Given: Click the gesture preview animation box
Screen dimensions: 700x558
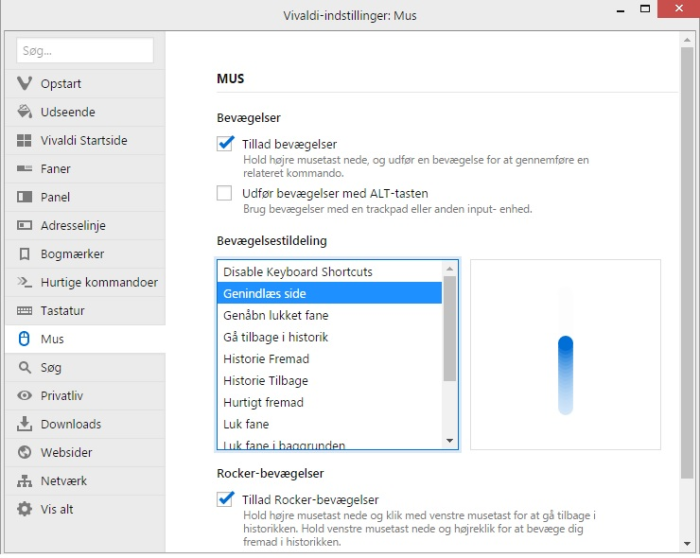Looking at the screenshot, I should pyautogui.click(x=565, y=354).
